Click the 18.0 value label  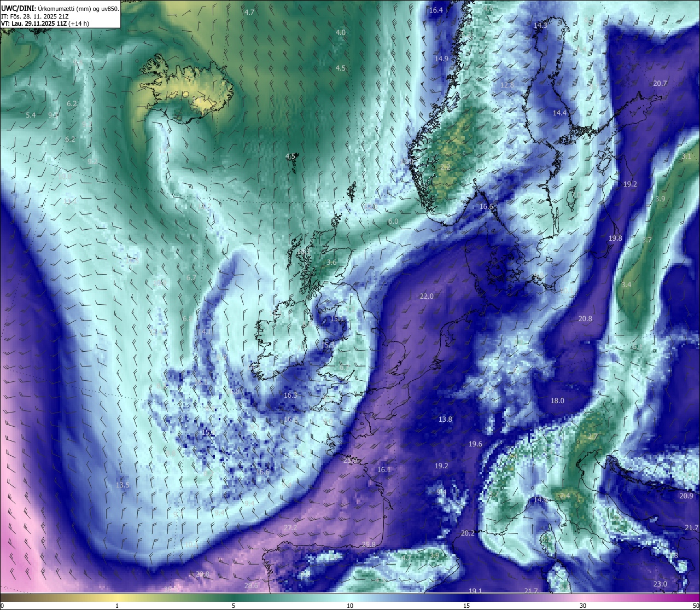coord(557,400)
